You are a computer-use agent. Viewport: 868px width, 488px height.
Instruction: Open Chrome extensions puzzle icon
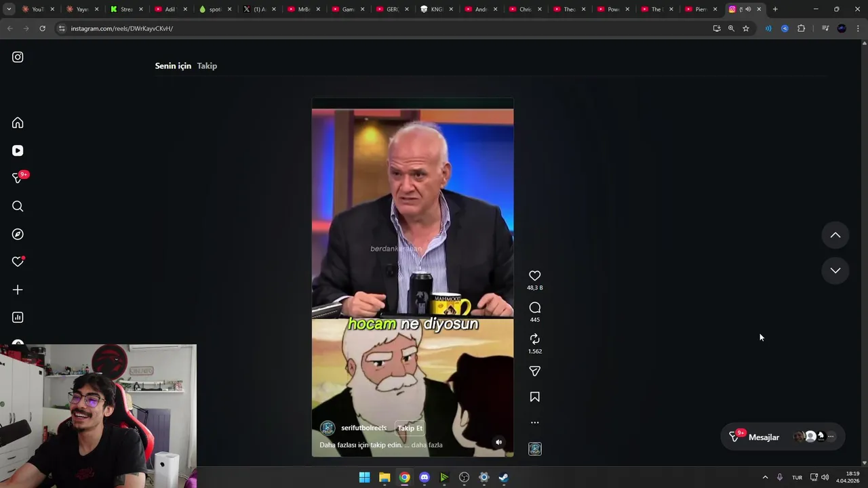click(x=802, y=28)
